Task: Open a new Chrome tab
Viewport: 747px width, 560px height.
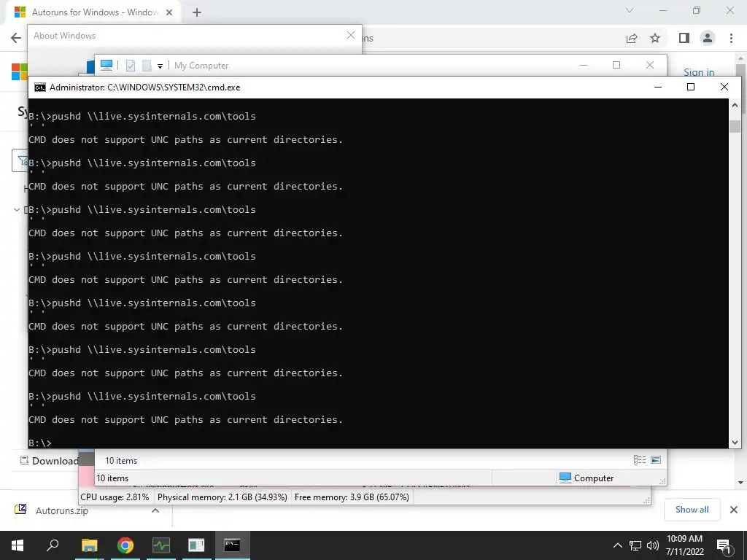Action: point(197,13)
